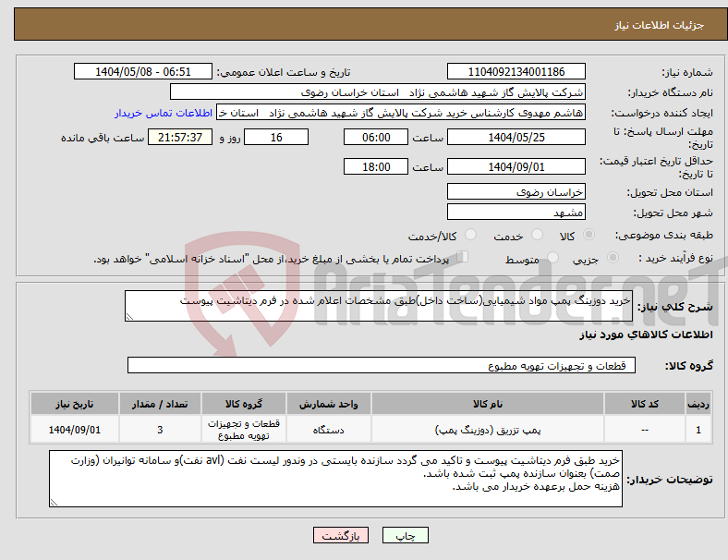Select the جزیی purchase type radio

[x=613, y=257]
